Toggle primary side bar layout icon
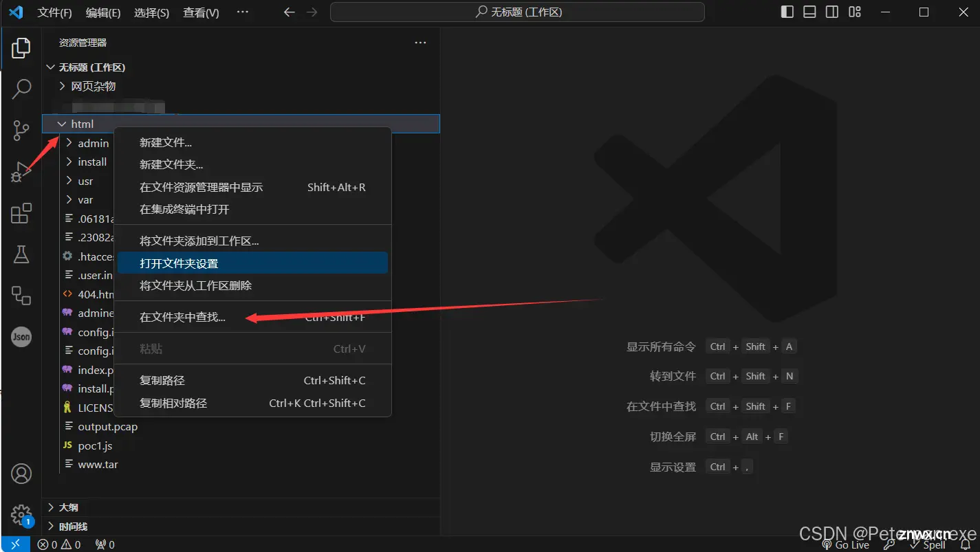Image resolution: width=980 pixels, height=552 pixels. point(787,12)
